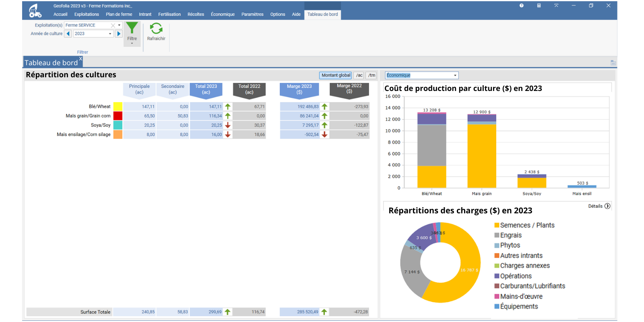Viewport: 644px width, 322px height.
Task: Click the 7 144 $ grey donut segment
Action: [x=413, y=272]
